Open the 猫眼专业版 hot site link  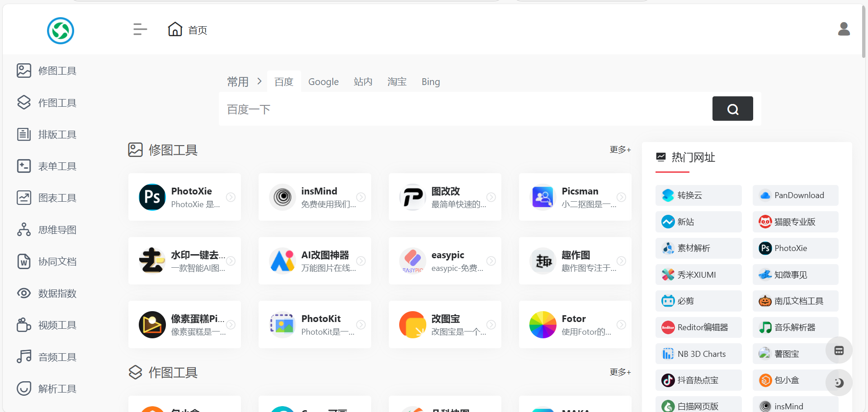[x=795, y=222]
